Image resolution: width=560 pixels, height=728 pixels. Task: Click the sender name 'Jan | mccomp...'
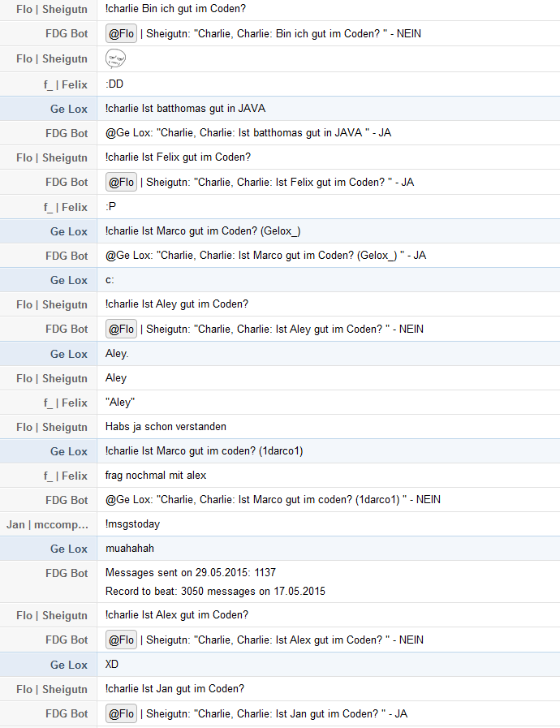click(47, 524)
